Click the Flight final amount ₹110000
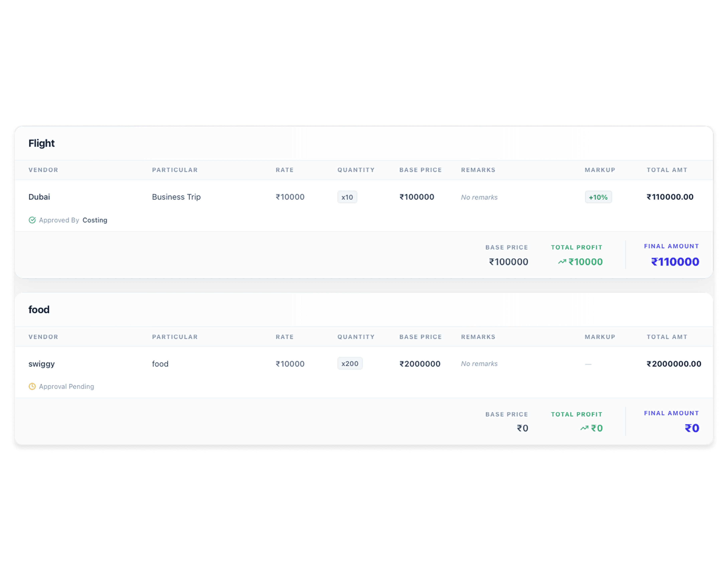This screenshot has width=728, height=570. point(675,262)
